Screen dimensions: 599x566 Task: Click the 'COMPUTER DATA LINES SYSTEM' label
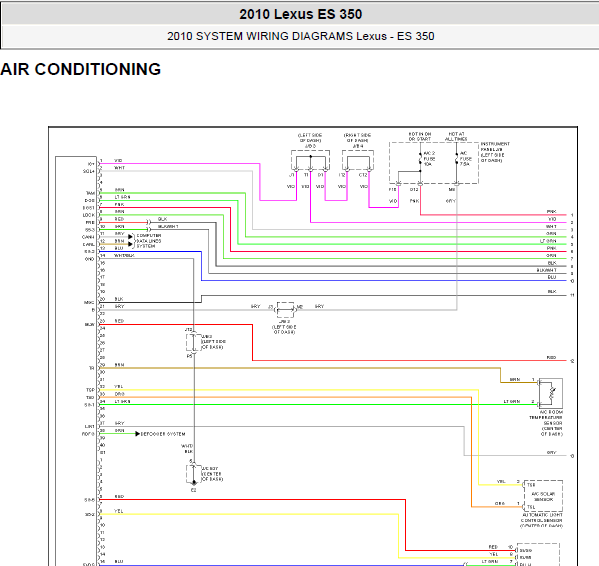click(149, 241)
